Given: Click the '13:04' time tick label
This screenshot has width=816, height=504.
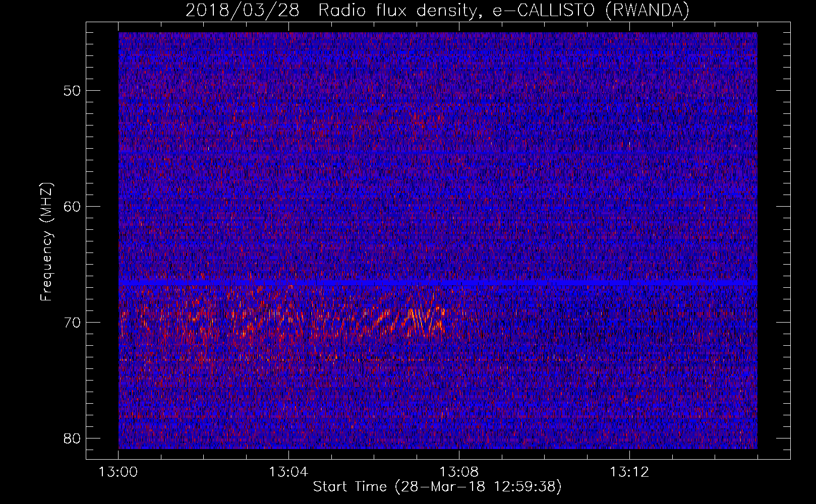Looking at the screenshot, I should [288, 472].
